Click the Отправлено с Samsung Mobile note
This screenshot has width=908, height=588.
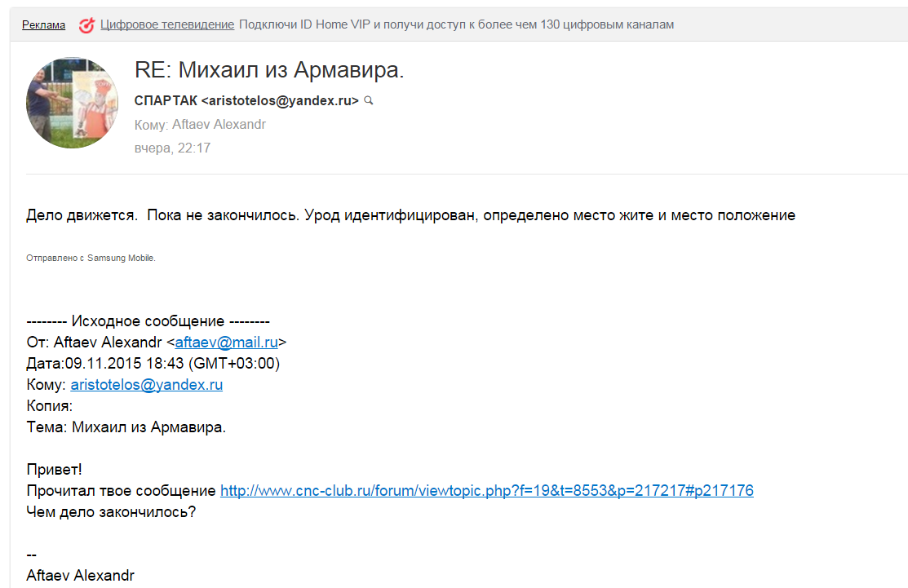(x=91, y=258)
